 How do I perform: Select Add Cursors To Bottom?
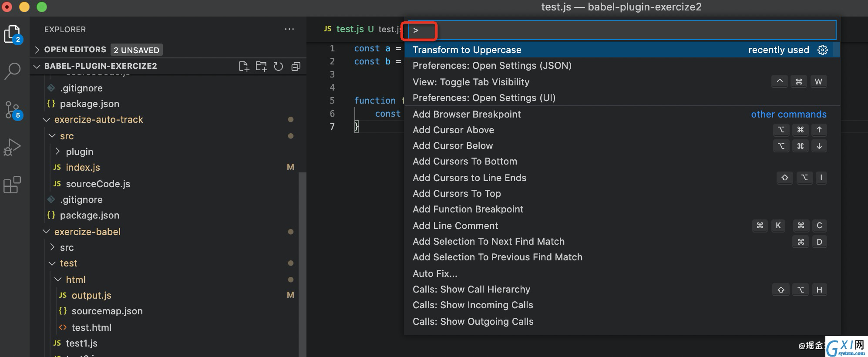[x=622, y=161]
